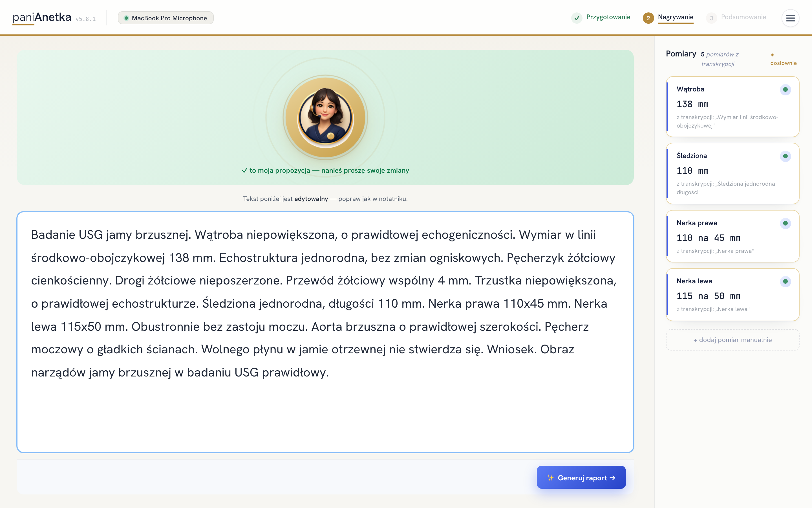
Task: Click the Nerka lewa 115 na 50 mm value
Action: click(708, 296)
